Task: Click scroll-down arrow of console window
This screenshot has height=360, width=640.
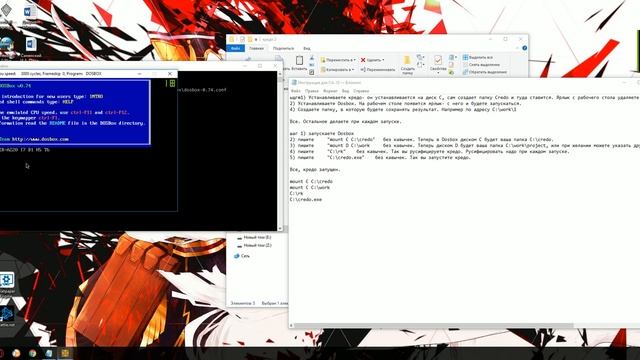Action: [x=280, y=228]
